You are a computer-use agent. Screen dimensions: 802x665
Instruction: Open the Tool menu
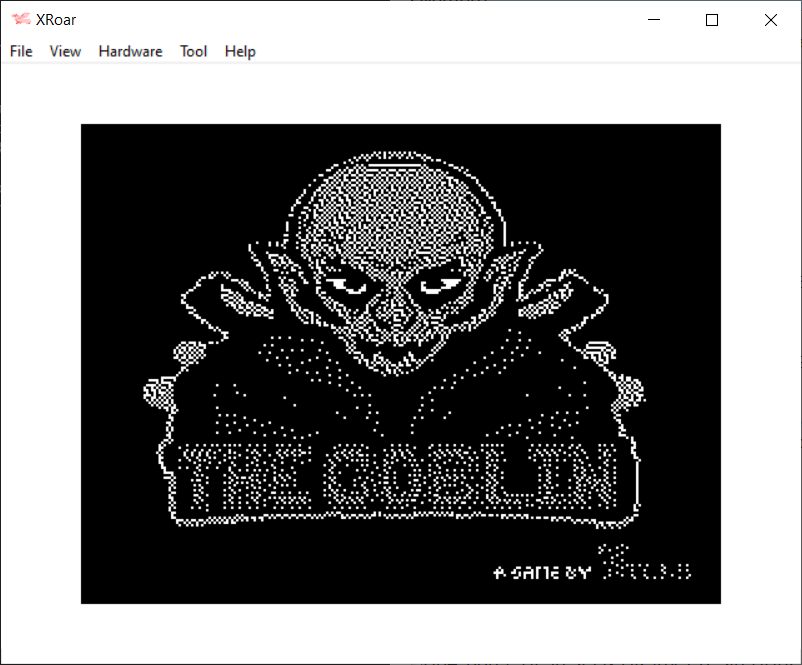[x=193, y=51]
